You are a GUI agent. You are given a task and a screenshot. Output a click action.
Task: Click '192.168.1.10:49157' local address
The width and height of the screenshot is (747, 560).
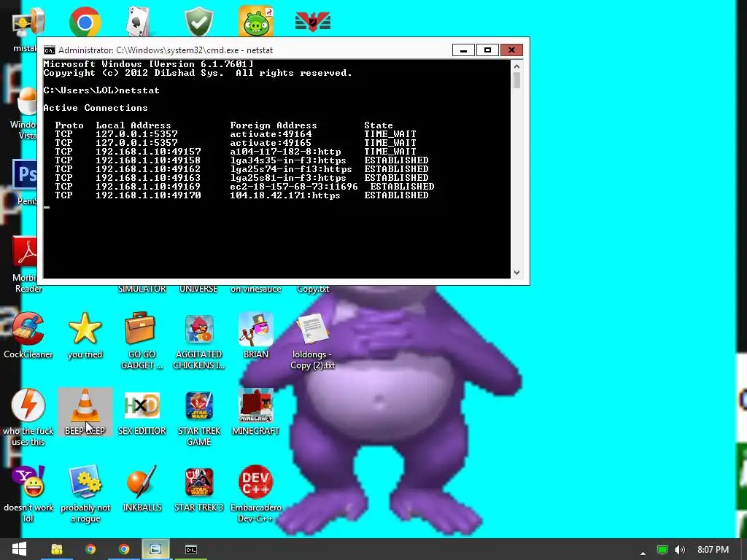click(148, 152)
